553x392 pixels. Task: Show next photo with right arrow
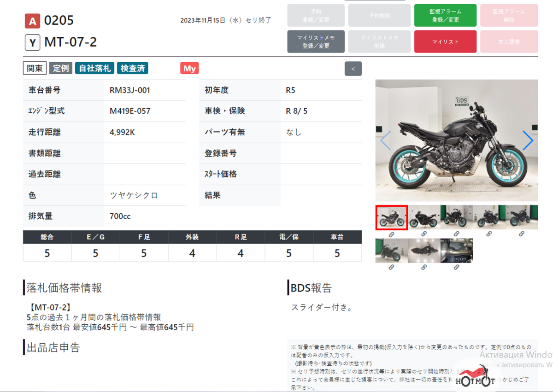(528, 140)
